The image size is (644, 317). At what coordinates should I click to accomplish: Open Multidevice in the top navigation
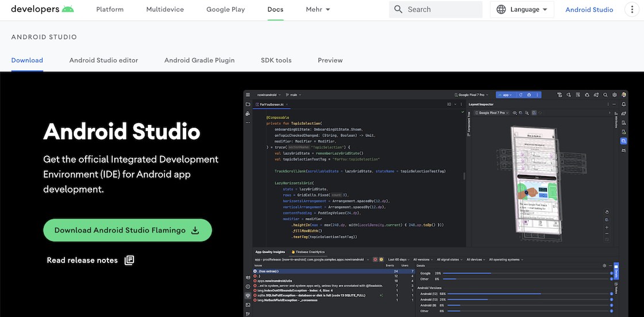pos(165,9)
